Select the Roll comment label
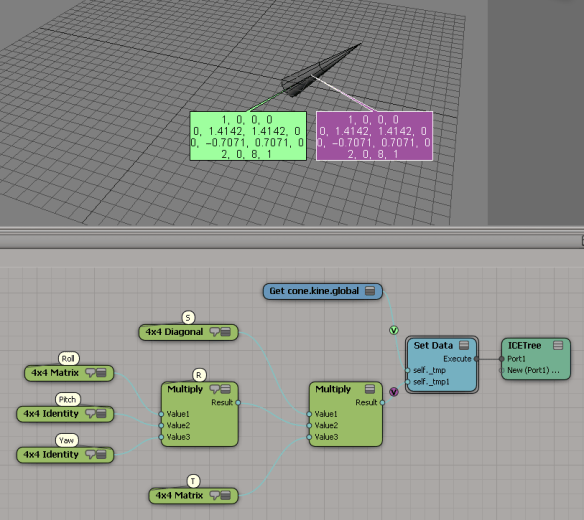 (x=69, y=359)
